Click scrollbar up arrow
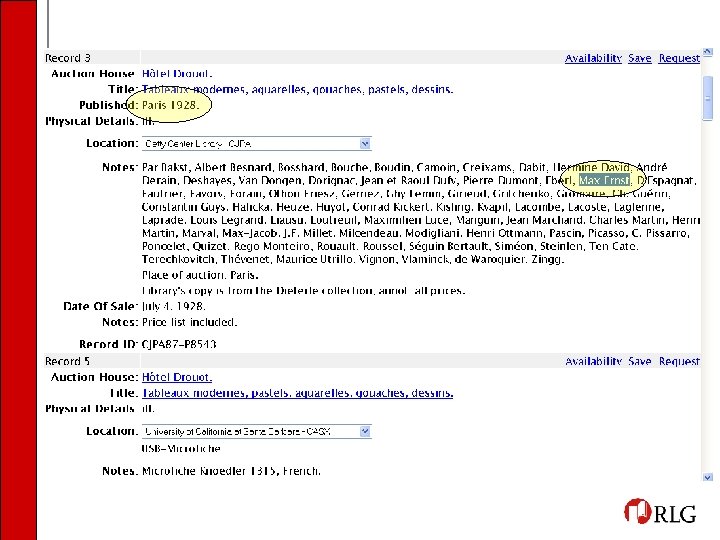Viewport: 720px width, 540px height. [708, 53]
